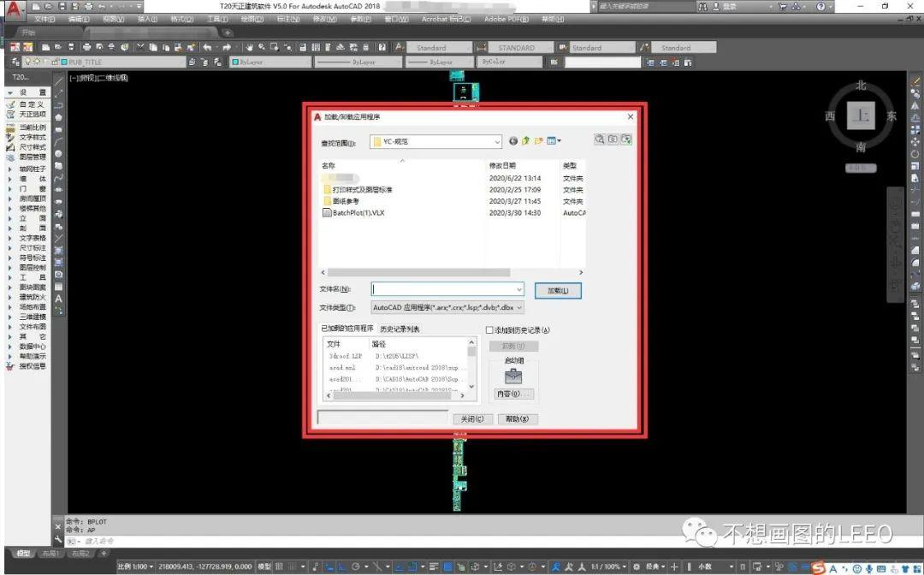Click the customization gear icon in status bar
Image resolution: width=924 pixels, height=575 pixels.
pos(637,566)
